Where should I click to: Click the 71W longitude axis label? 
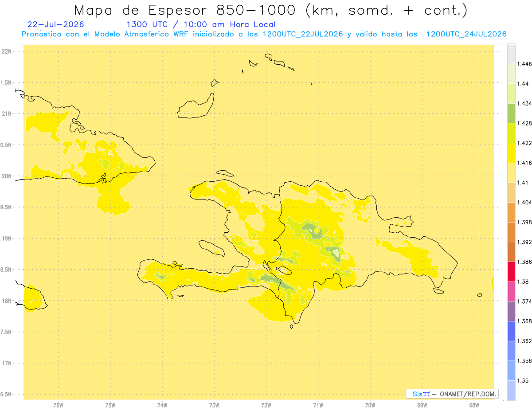click(318, 405)
